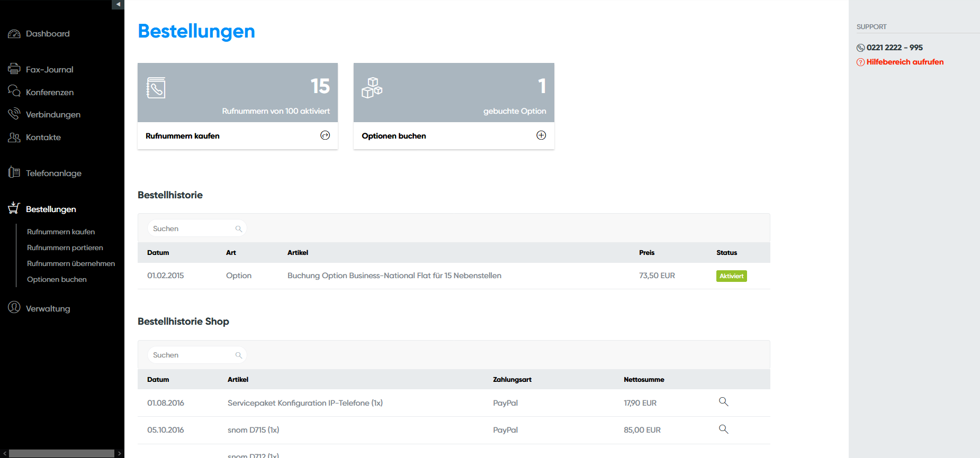This screenshot has width=980, height=458.
Task: Click the sidebar horizontal scrollbar
Action: point(61,453)
